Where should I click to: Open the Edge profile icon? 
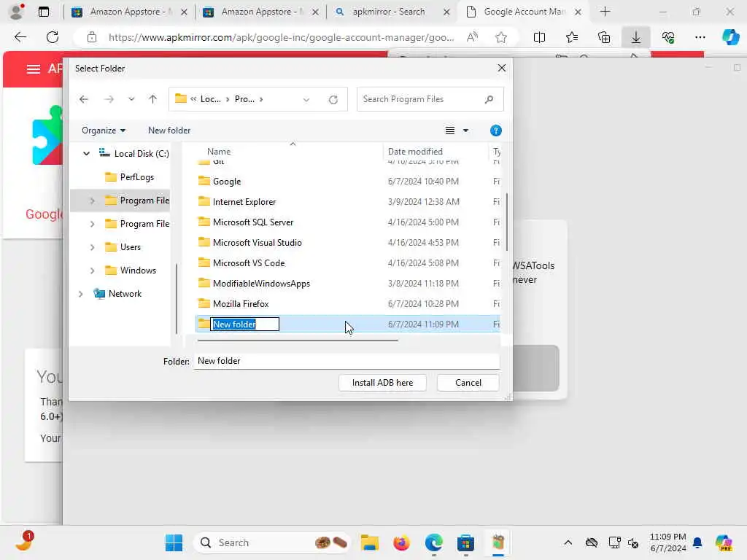click(x=16, y=12)
